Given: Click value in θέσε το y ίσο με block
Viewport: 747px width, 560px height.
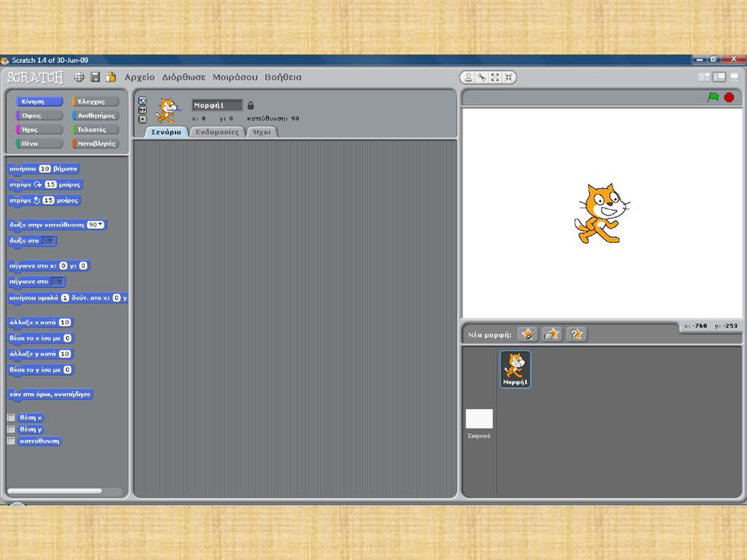Looking at the screenshot, I should tap(67, 369).
